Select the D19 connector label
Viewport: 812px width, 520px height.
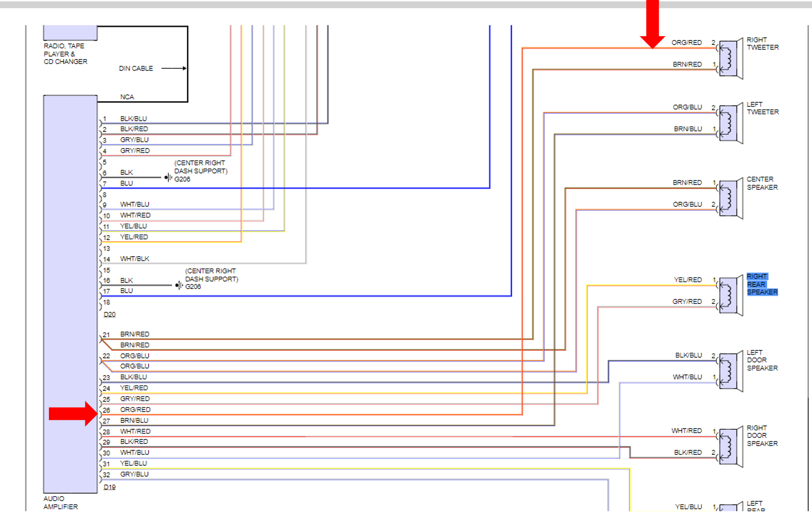click(109, 487)
